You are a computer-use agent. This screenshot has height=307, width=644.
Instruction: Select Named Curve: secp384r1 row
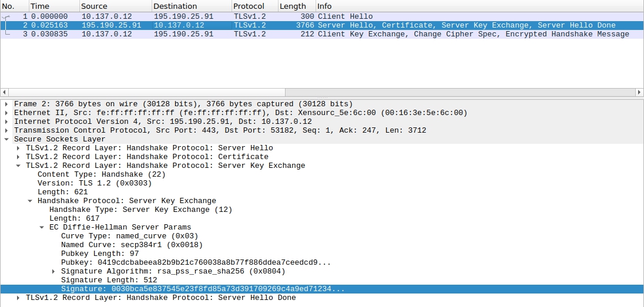[322, 245]
